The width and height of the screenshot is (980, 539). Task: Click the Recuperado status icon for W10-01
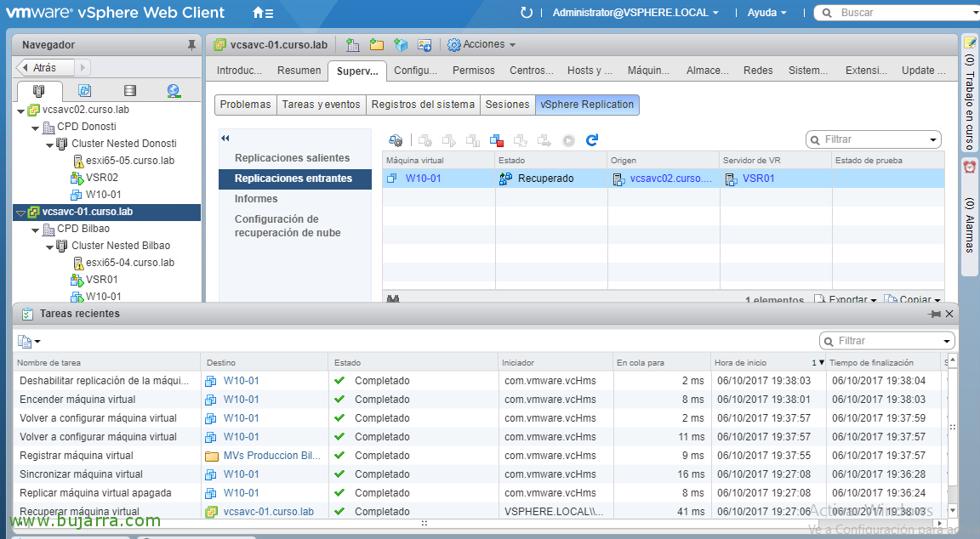pyautogui.click(x=505, y=179)
